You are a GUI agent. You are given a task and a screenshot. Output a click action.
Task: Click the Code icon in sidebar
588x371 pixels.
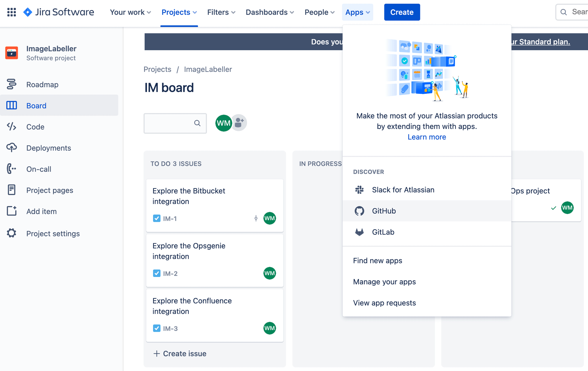pyautogui.click(x=12, y=127)
